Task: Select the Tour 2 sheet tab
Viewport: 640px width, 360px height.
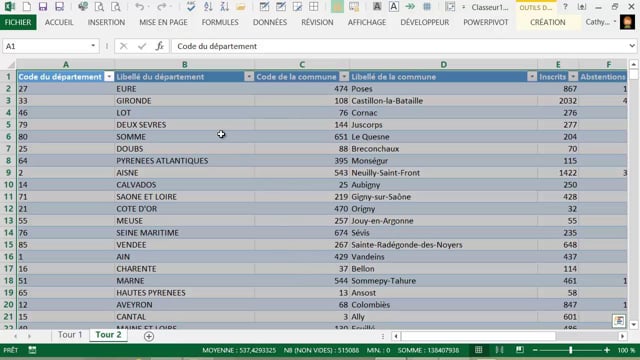Action: pos(108,335)
